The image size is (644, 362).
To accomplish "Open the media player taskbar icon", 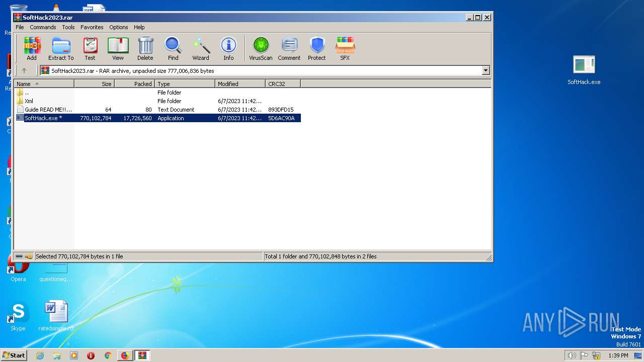I will (74, 355).
